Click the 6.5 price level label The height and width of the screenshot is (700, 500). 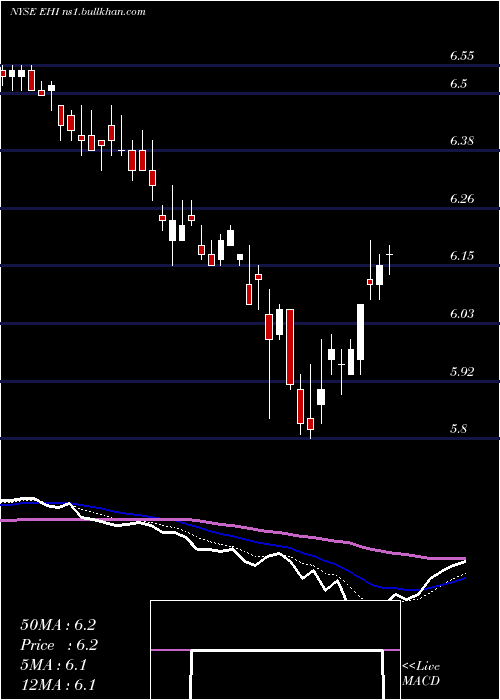pos(458,84)
